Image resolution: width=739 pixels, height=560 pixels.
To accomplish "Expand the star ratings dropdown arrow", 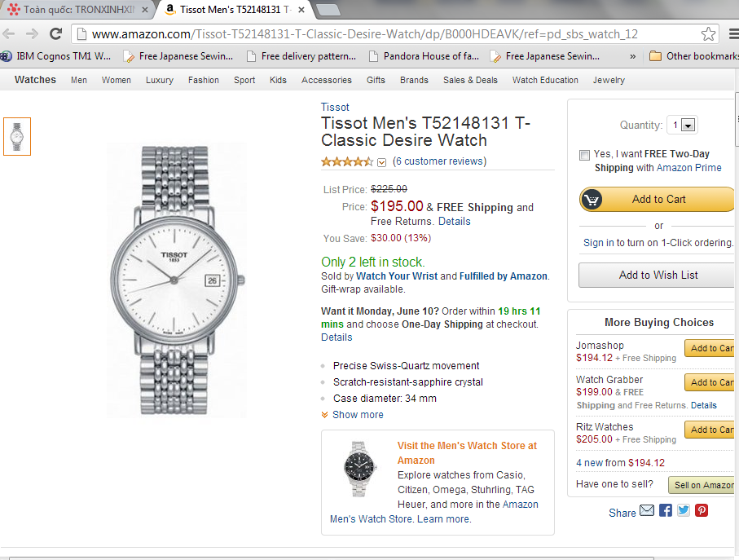I will point(381,162).
